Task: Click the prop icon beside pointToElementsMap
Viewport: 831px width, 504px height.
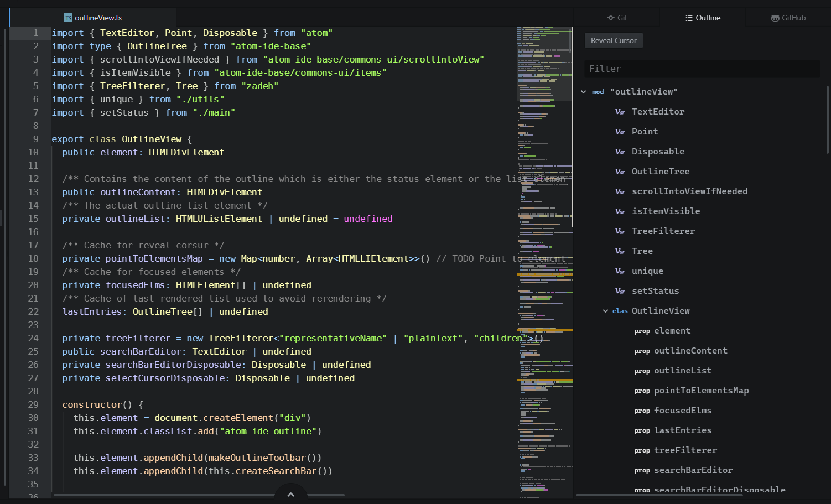Action: pos(642,391)
